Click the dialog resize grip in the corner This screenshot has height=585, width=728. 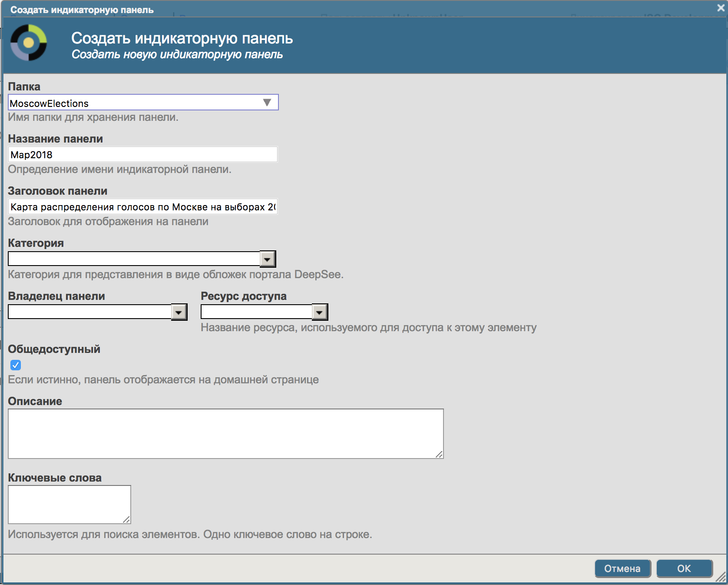721,578
